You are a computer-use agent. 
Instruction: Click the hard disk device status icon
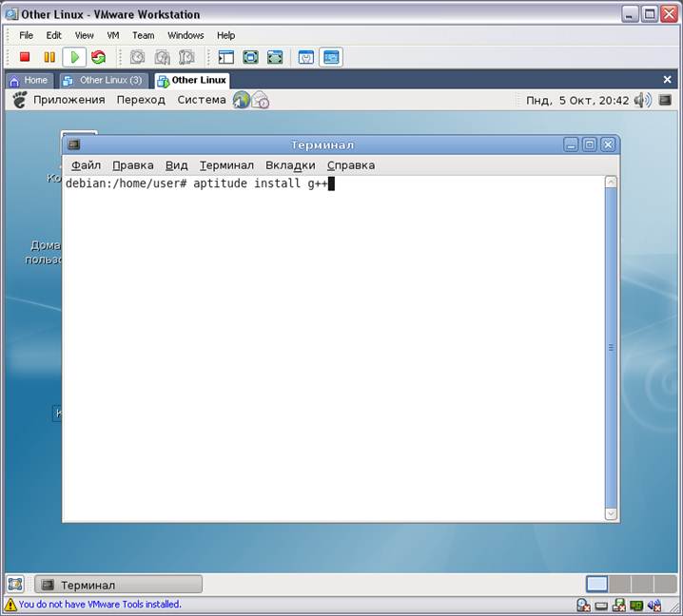click(x=601, y=606)
